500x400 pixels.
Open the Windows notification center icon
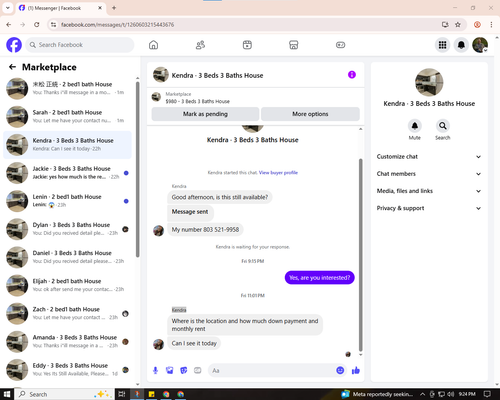click(x=487, y=394)
